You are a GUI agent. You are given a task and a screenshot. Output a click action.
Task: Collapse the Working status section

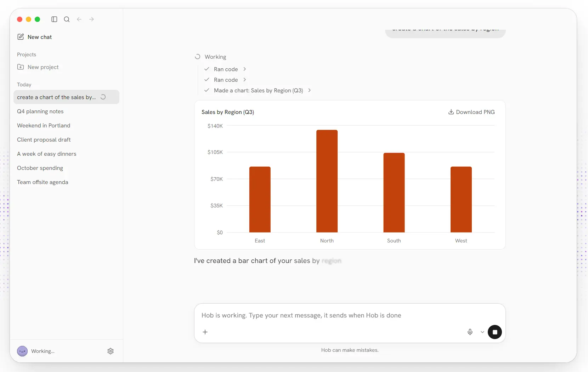(x=210, y=57)
